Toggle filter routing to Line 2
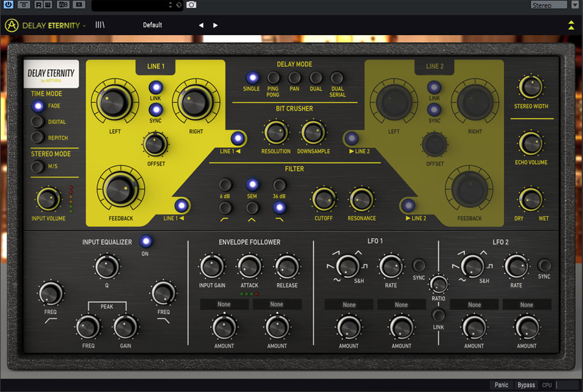 [408, 205]
